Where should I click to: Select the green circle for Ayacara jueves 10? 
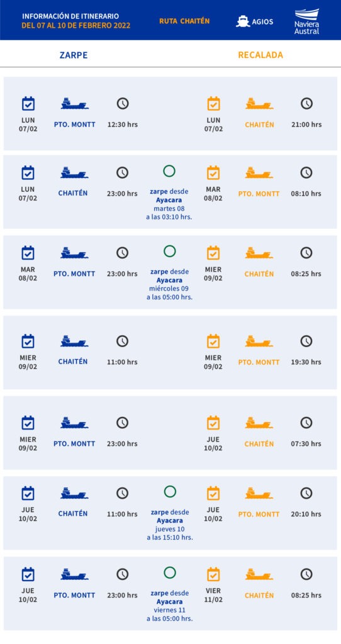pos(169,492)
